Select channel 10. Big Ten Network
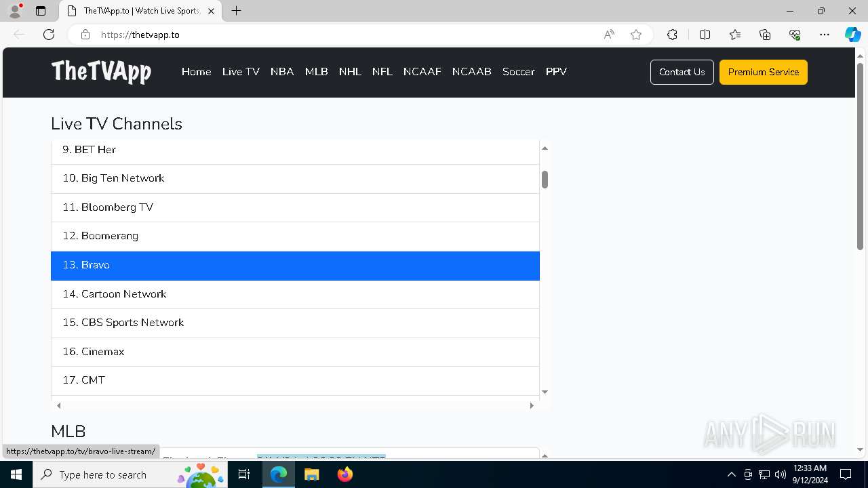The width and height of the screenshot is (868, 488). tap(295, 179)
